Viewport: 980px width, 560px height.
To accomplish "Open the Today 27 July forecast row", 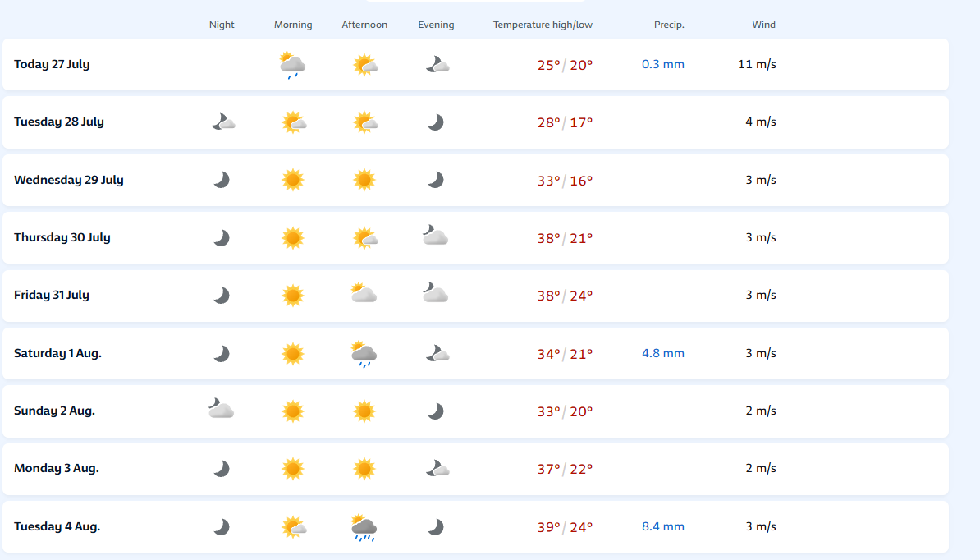I will point(475,64).
